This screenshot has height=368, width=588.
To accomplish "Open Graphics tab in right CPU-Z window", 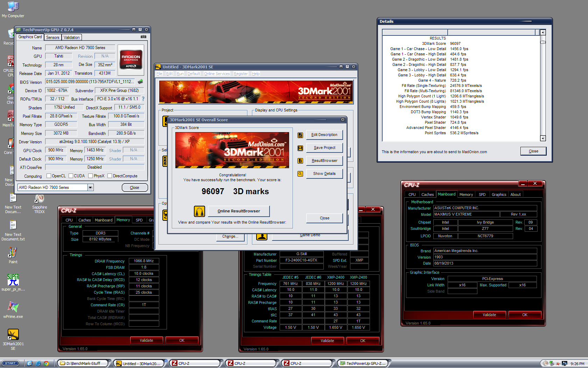I will point(499,195).
